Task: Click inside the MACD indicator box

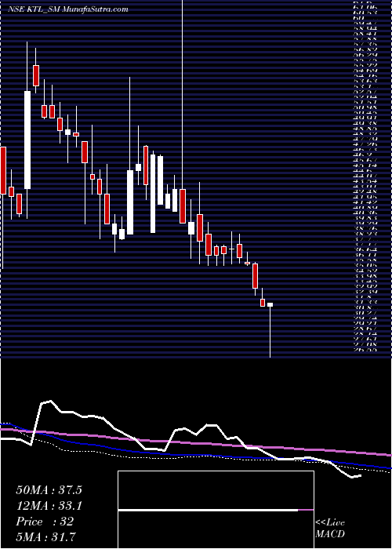Action: [216, 510]
